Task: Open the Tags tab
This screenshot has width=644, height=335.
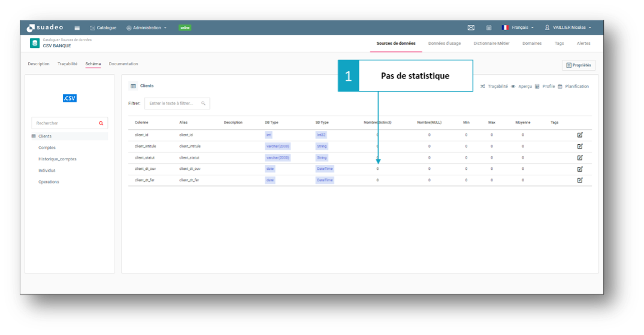Action: (560, 44)
